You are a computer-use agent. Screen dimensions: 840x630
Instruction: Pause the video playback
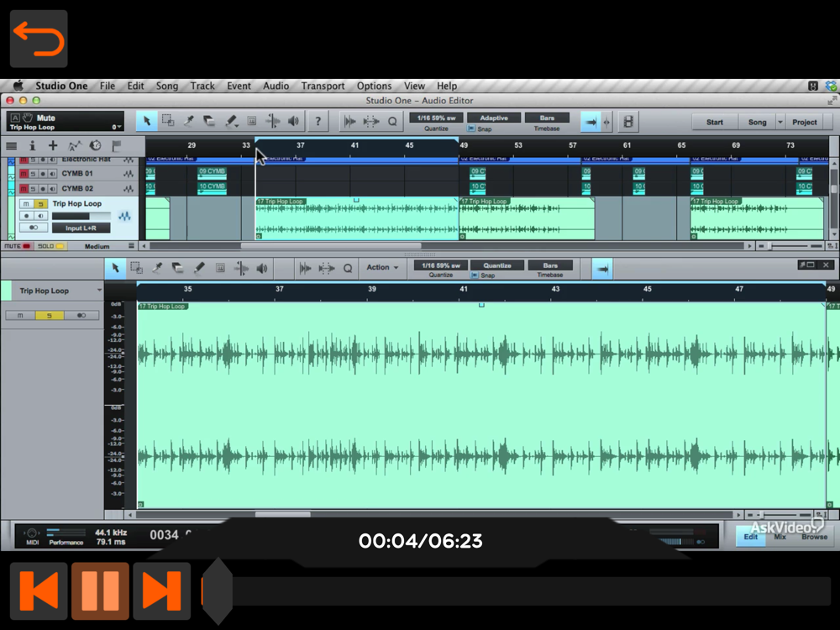pyautogui.click(x=100, y=591)
